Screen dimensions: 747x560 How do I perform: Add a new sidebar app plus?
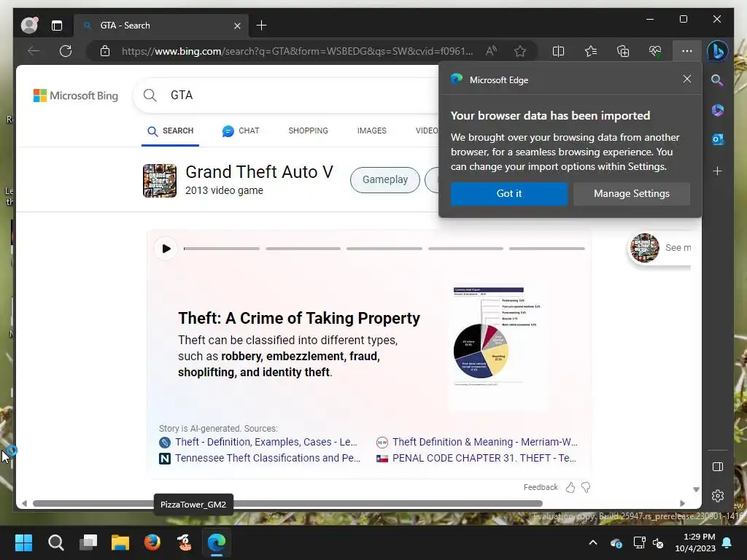[718, 171]
